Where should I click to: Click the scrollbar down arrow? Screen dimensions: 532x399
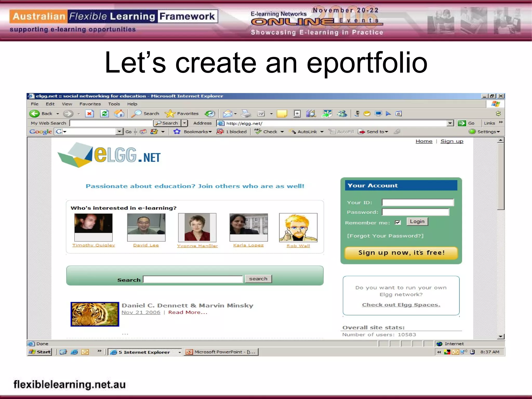[x=501, y=336]
